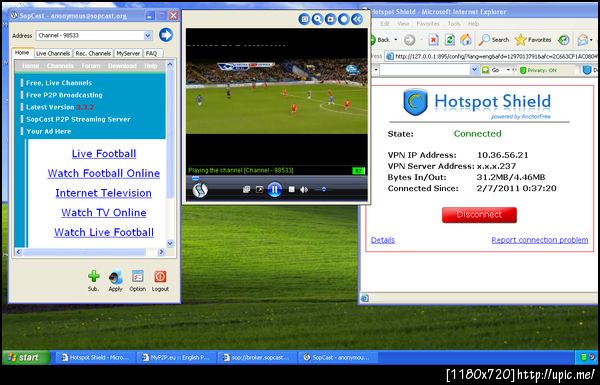Viewport: 600px width, 385px height.
Task: Click the IE Mail envelope icon
Action: click(582, 40)
